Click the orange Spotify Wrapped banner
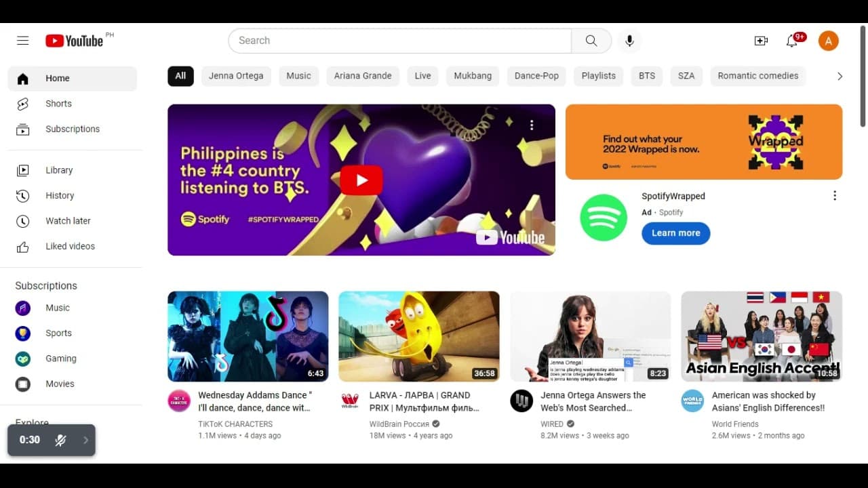 [x=704, y=142]
